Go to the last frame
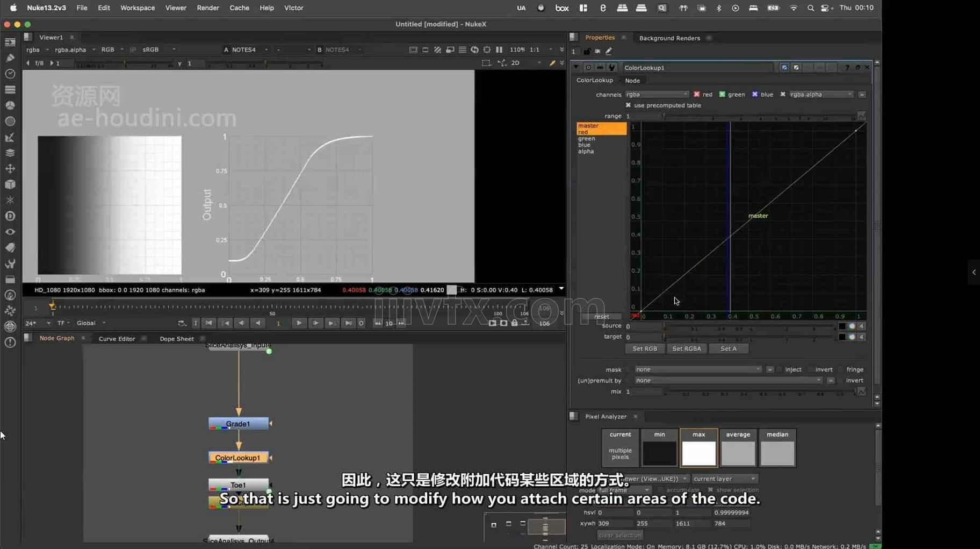The height and width of the screenshot is (549, 980). coord(348,323)
